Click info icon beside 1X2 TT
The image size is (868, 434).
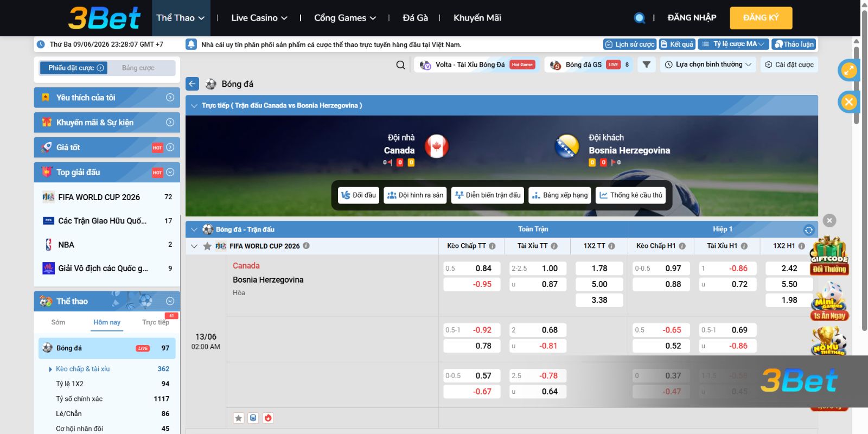click(x=611, y=246)
